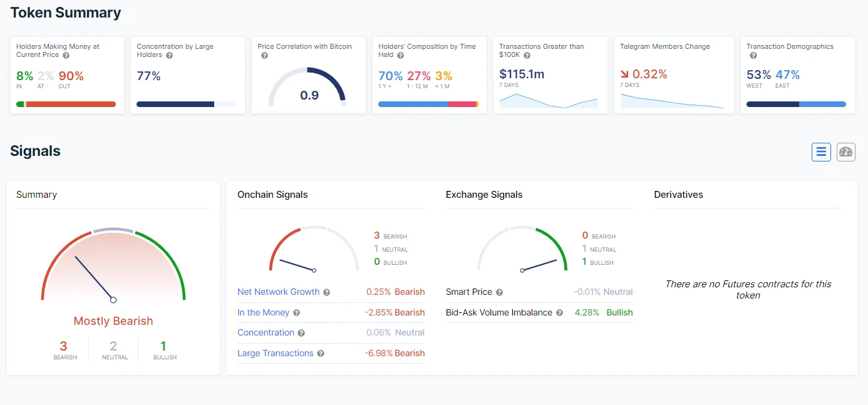Open the In the Money signal link
This screenshot has width=868, height=405.
pyautogui.click(x=263, y=312)
